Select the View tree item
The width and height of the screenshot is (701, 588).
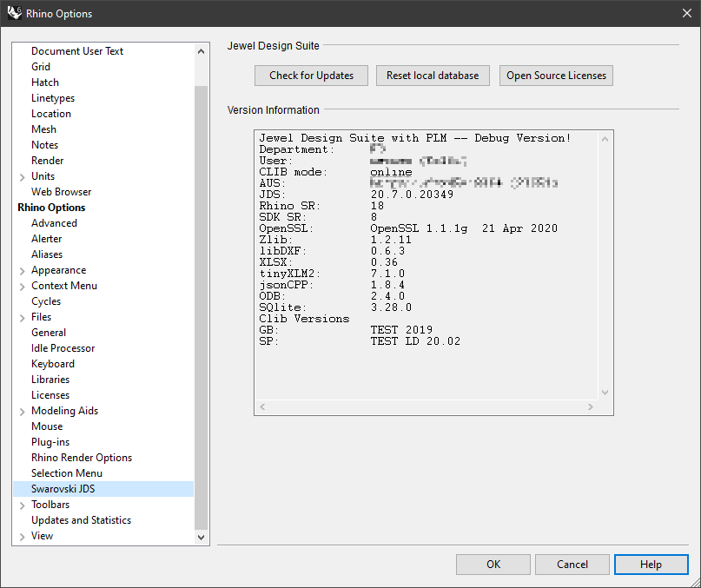click(x=42, y=536)
